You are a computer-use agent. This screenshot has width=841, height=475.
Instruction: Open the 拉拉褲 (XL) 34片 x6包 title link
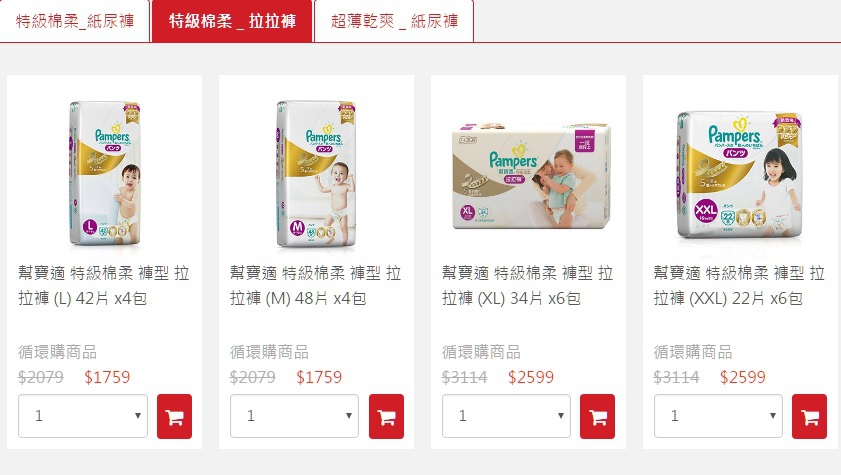(x=527, y=285)
